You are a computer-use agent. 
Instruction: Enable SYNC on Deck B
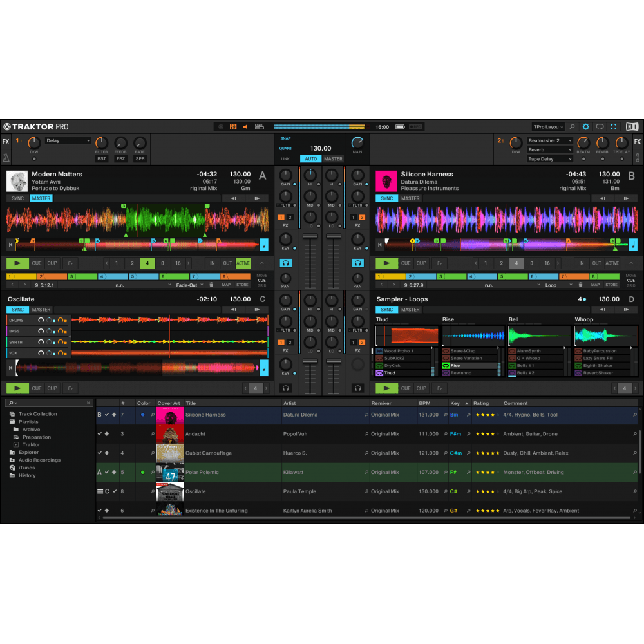pos(386,198)
